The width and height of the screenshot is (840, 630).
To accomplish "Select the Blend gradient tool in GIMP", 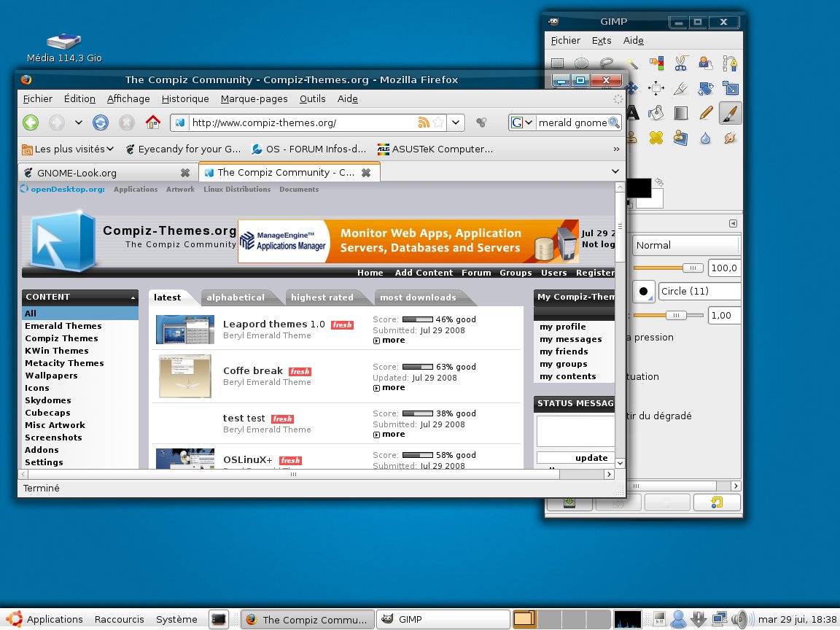I will click(x=681, y=113).
